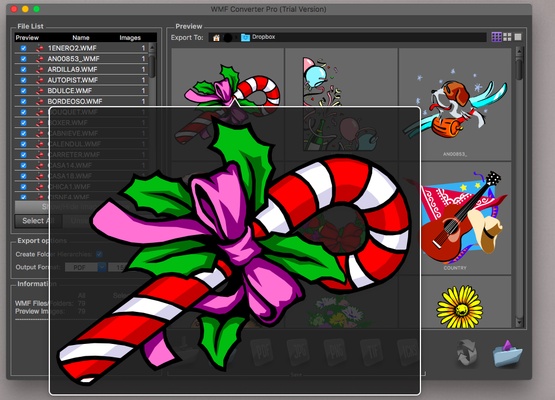
Task: Select the 1ENERO2.WMF file name
Action: pyautogui.click(x=72, y=48)
